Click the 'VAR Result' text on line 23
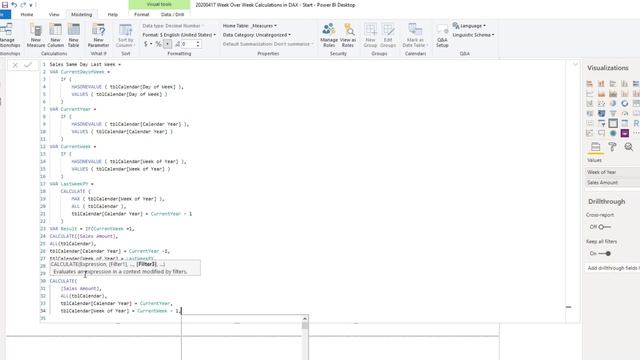This screenshot has width=640, height=360. tap(63, 229)
